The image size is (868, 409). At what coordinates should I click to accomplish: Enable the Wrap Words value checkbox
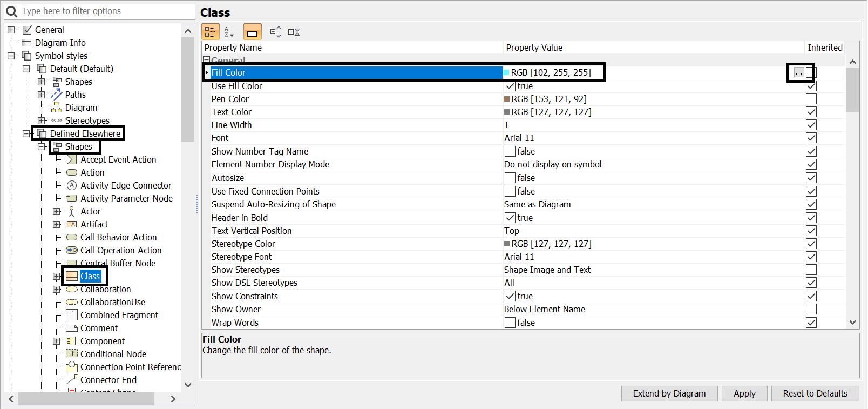[x=510, y=323]
